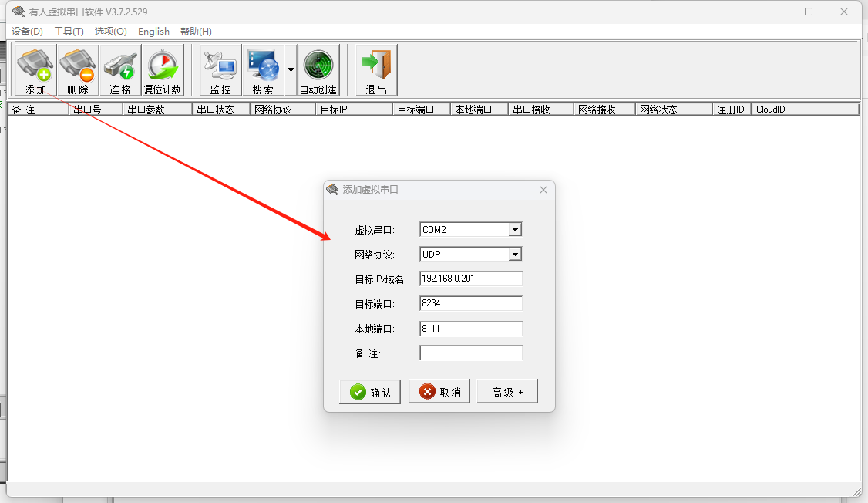Open advanced options with 高级 + button
The height and width of the screenshot is (503, 868).
point(507,392)
